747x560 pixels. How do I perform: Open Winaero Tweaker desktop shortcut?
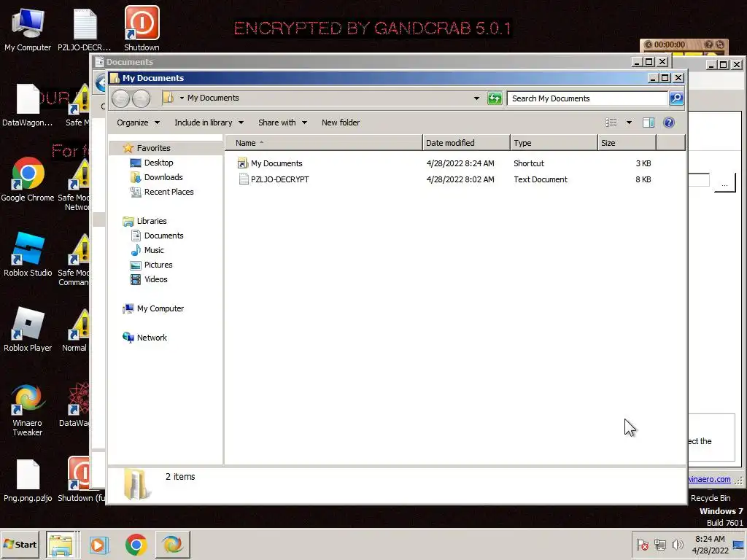point(28,410)
